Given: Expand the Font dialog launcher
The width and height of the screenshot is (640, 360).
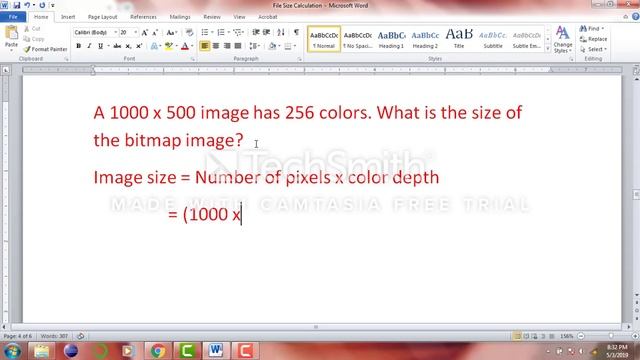Looking at the screenshot, I should 192,59.
